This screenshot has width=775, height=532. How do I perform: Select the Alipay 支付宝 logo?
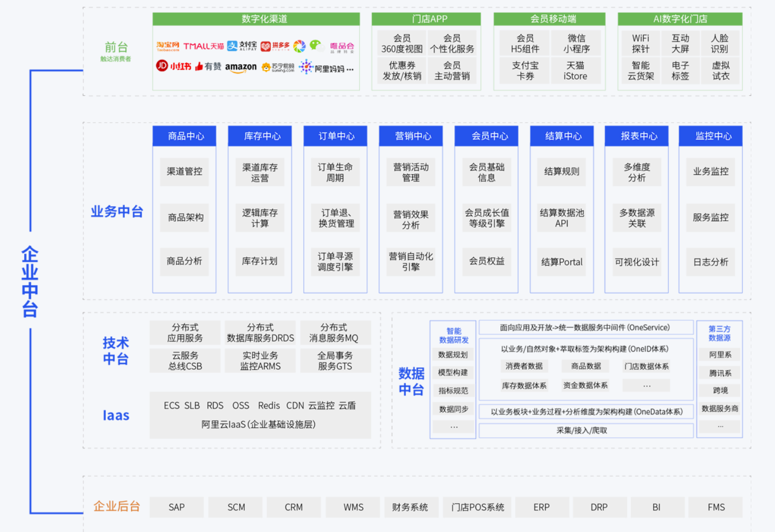click(x=242, y=46)
